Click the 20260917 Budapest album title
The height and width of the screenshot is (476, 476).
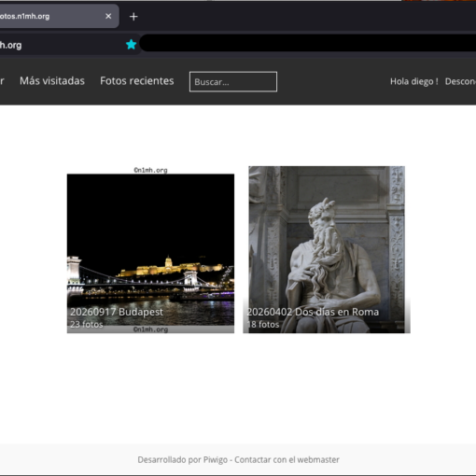click(117, 312)
